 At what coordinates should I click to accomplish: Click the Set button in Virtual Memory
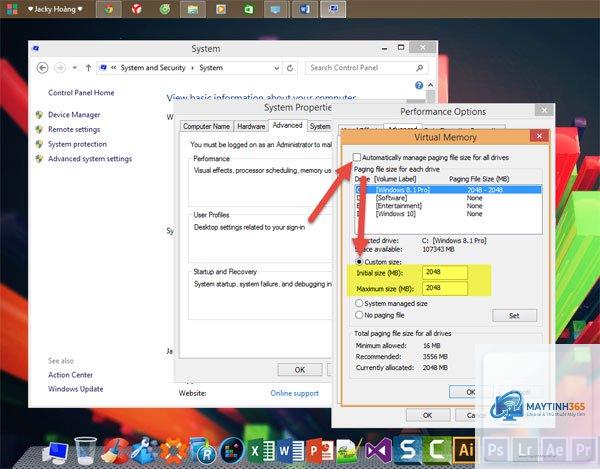514,316
